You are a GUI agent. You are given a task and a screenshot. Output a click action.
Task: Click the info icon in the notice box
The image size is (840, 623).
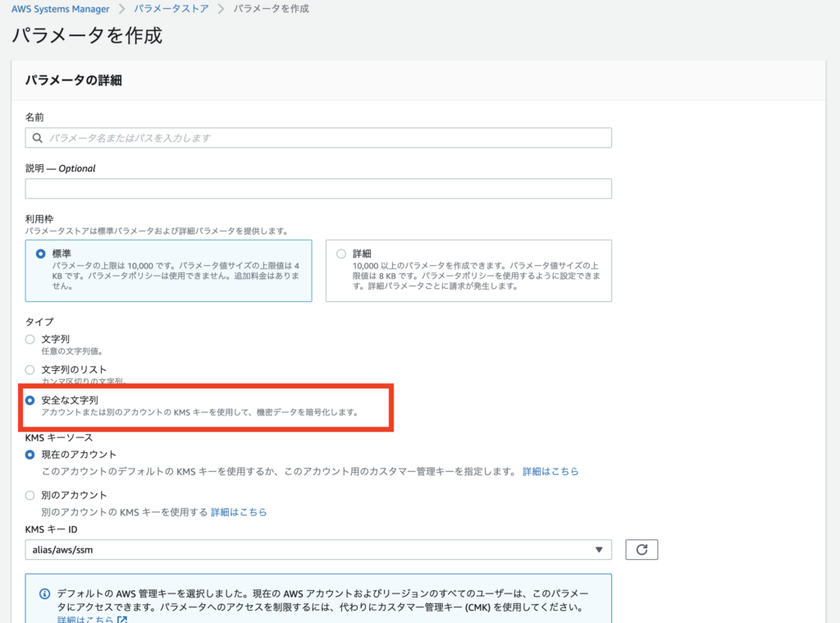[x=45, y=593]
